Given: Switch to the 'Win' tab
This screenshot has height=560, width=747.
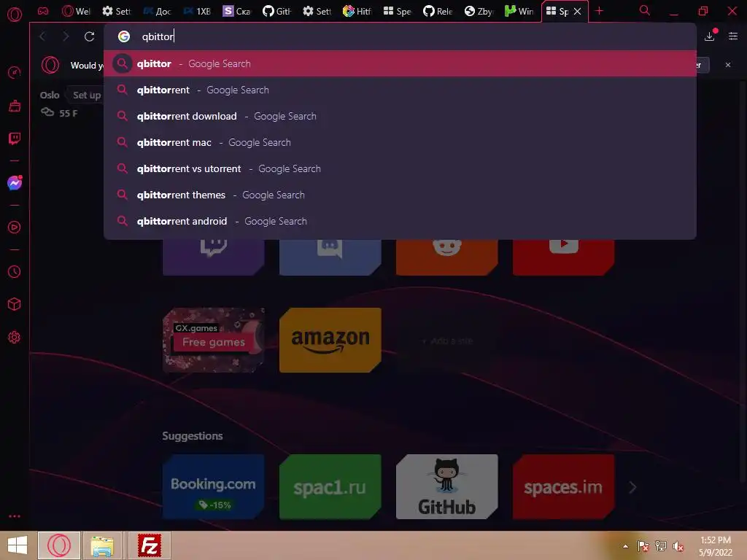Looking at the screenshot, I should [x=519, y=11].
